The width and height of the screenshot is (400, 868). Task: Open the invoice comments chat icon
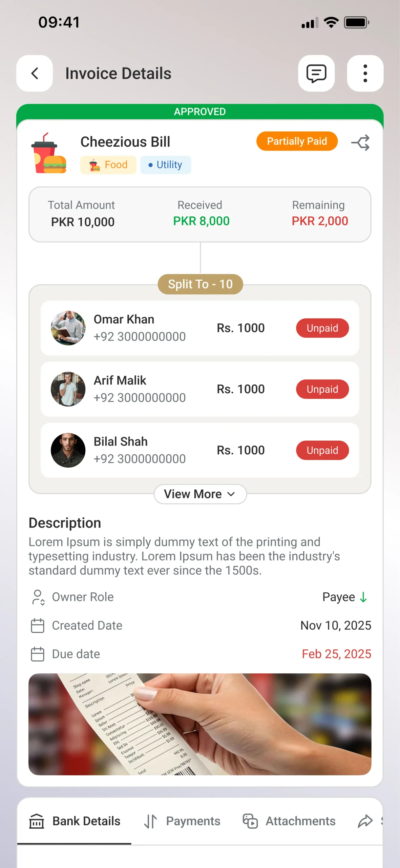tap(316, 73)
